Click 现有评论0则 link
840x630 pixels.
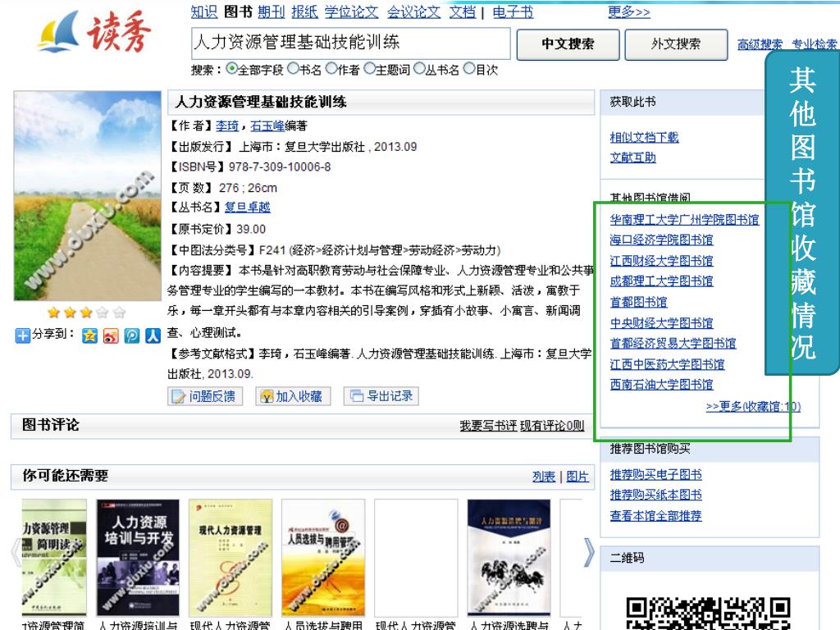click(552, 426)
